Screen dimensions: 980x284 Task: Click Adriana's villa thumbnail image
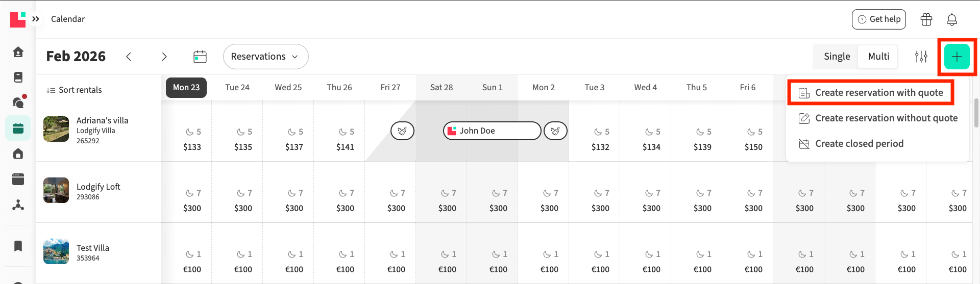click(56, 129)
